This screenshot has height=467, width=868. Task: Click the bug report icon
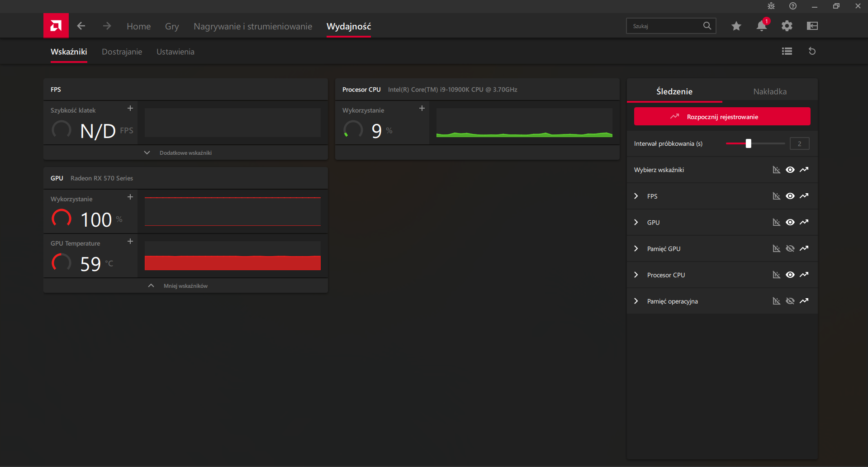click(x=771, y=6)
